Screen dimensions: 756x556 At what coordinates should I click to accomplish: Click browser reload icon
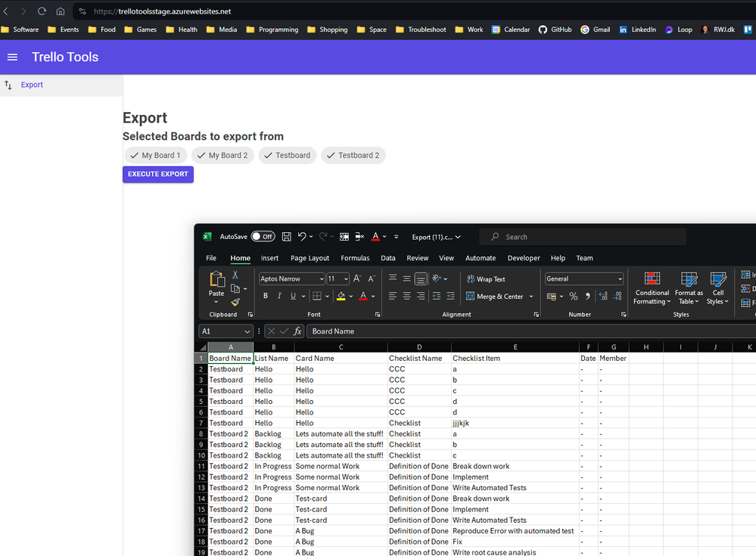point(42,11)
